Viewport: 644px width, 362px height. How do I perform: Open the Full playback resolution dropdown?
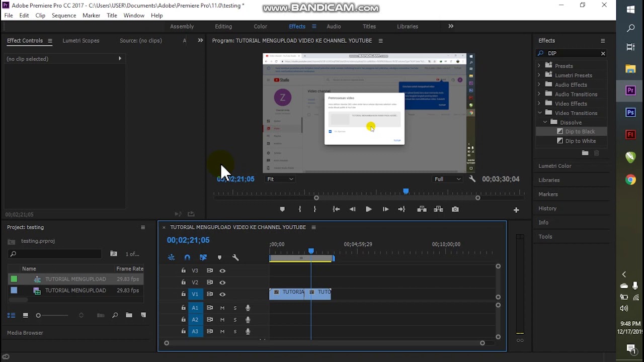(x=447, y=179)
